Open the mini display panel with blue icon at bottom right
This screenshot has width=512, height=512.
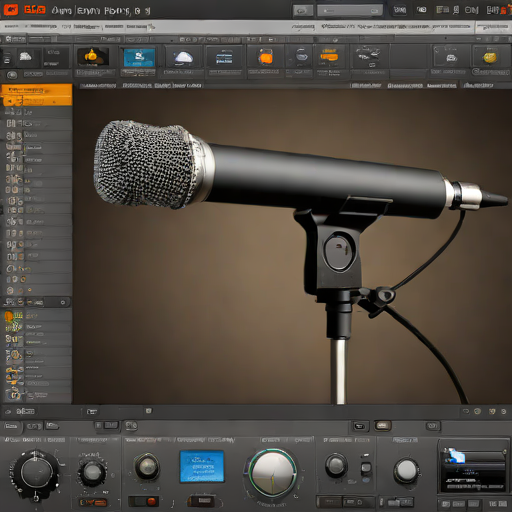click(473, 466)
